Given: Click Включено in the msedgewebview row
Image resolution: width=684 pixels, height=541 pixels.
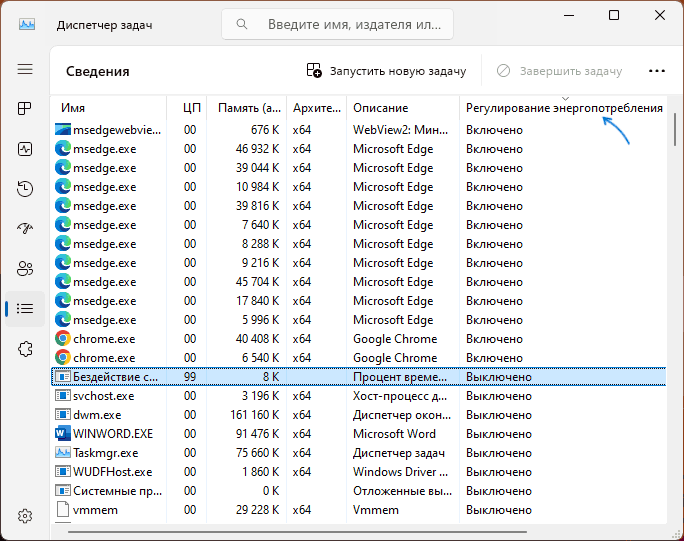Looking at the screenshot, I should (x=494, y=130).
